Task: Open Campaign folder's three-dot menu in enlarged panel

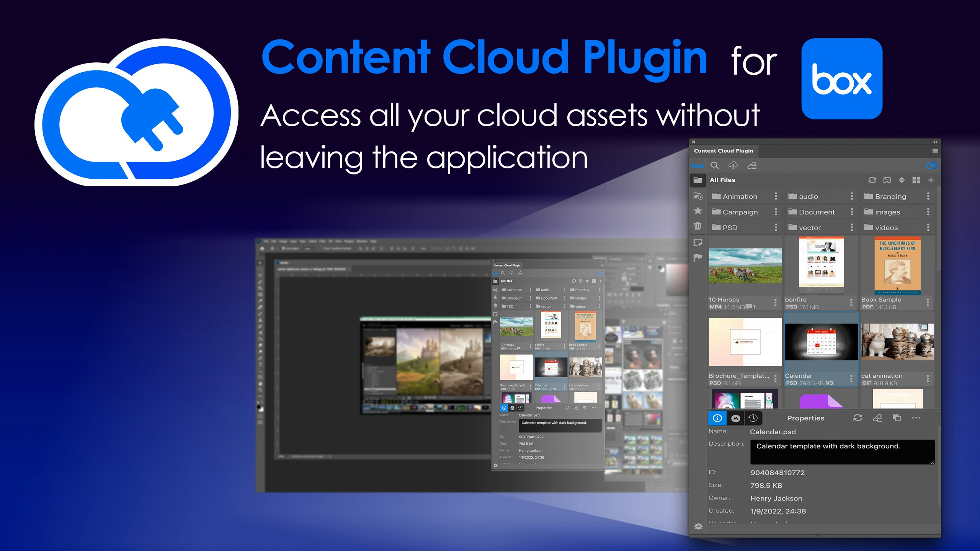Action: (x=776, y=212)
